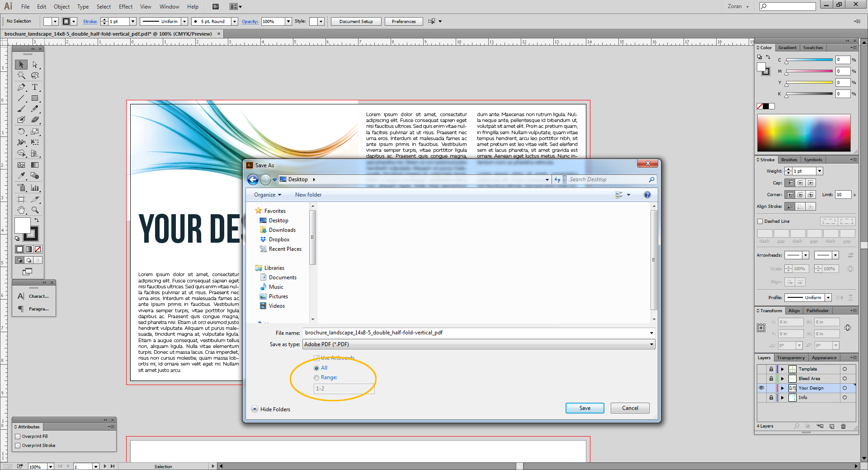Check the Overprint Fill checkbox
Screen dimensions: 868x470
pyautogui.click(x=18, y=436)
